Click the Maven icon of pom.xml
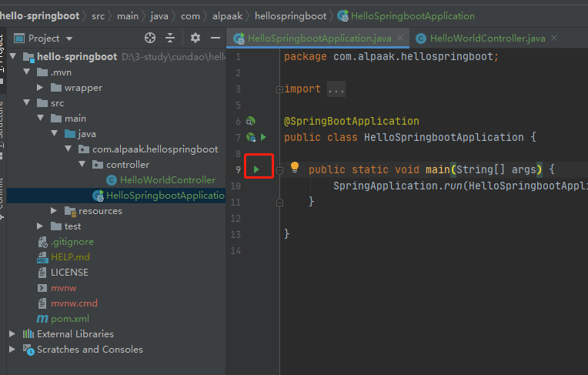This screenshot has width=588, height=375. (42, 319)
